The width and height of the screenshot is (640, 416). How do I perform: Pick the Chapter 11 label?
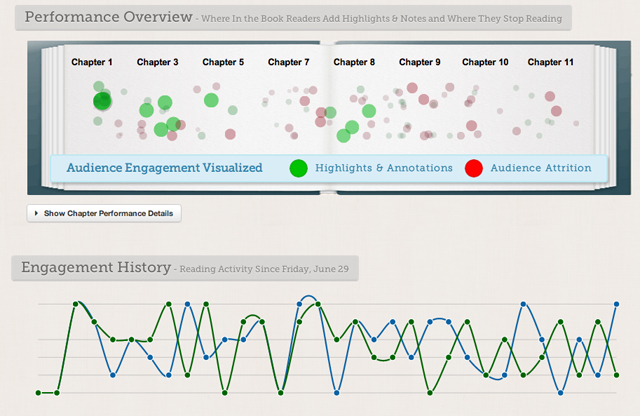(x=551, y=62)
